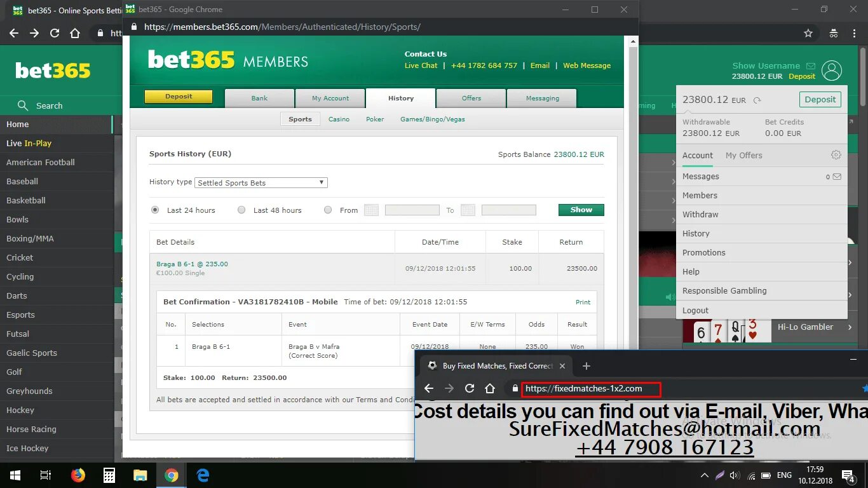Select the Poker history sub-tab

(x=375, y=119)
